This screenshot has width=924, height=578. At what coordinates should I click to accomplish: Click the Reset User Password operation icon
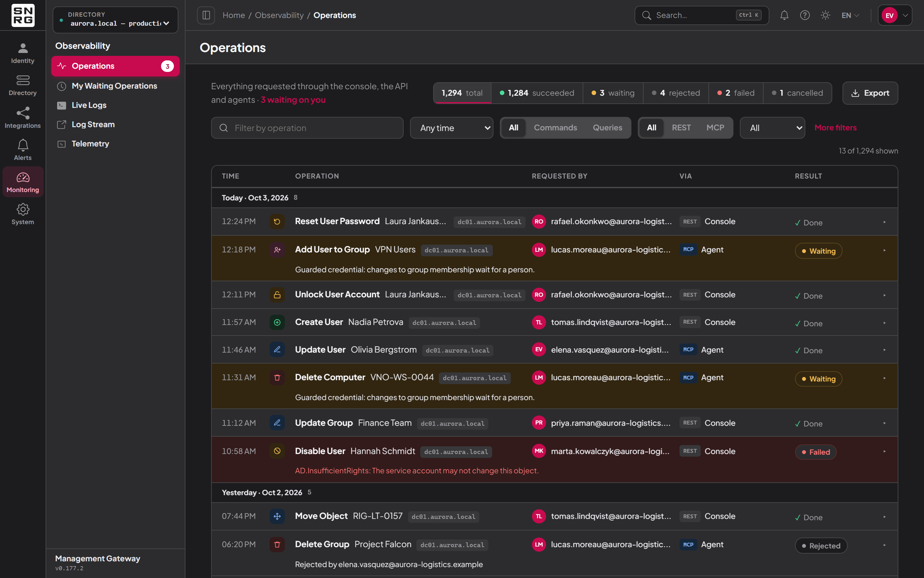277,222
